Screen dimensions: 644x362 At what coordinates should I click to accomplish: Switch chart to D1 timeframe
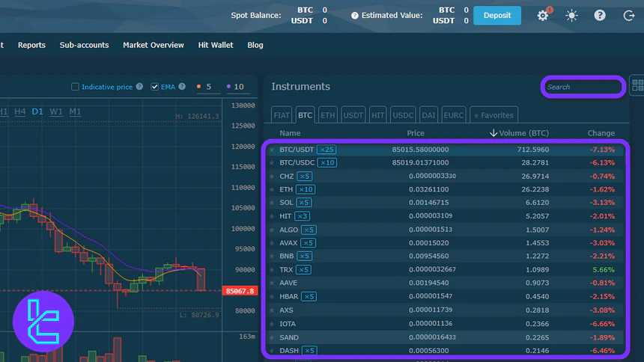(x=37, y=111)
